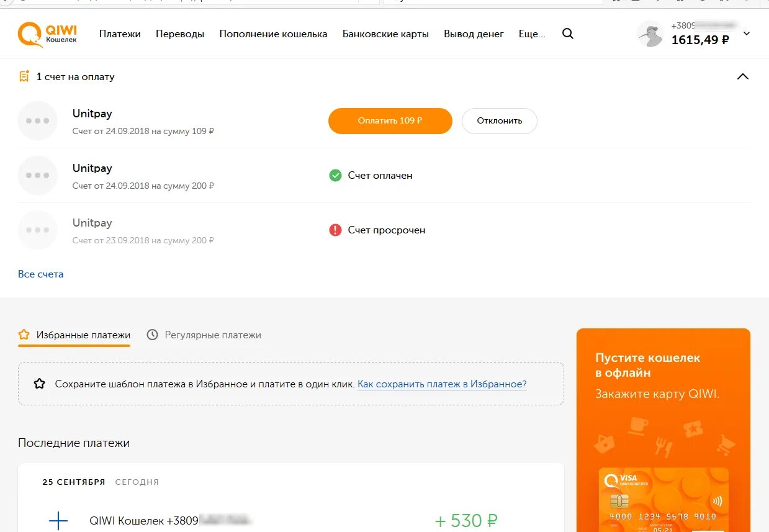Click the QIWI VISA card image
769x532 pixels.
(663, 500)
